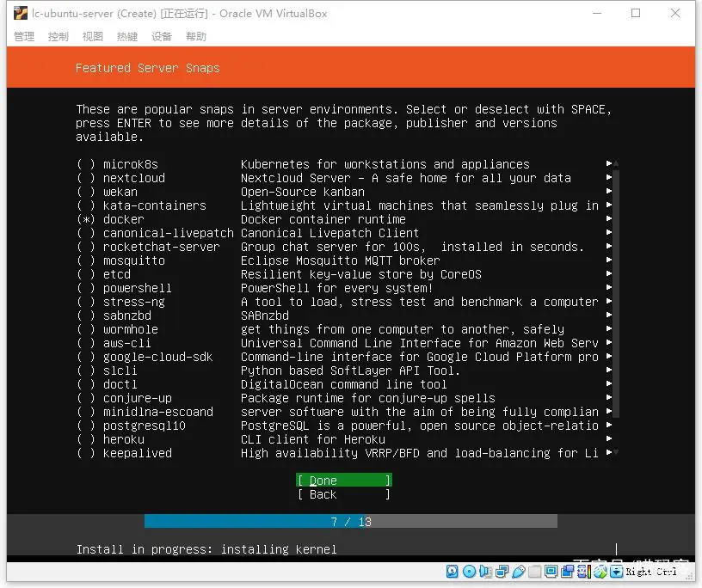Click the 'Install in progress: installing kernel' status
The height and width of the screenshot is (588, 702).
click(x=206, y=549)
